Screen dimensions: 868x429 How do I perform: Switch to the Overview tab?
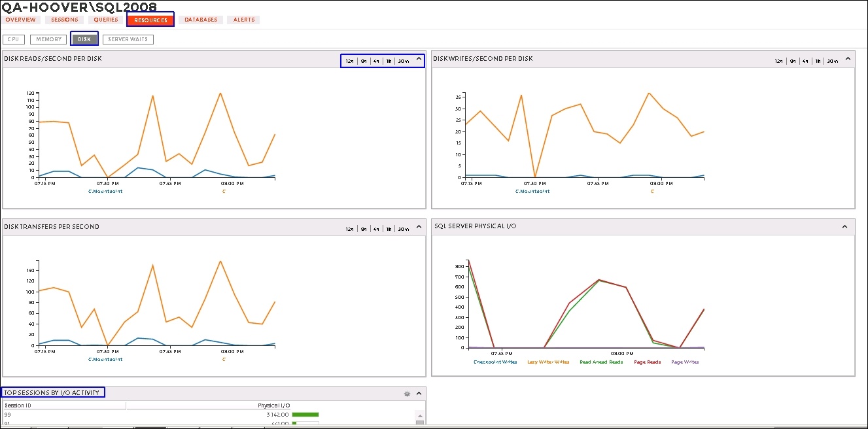click(20, 20)
